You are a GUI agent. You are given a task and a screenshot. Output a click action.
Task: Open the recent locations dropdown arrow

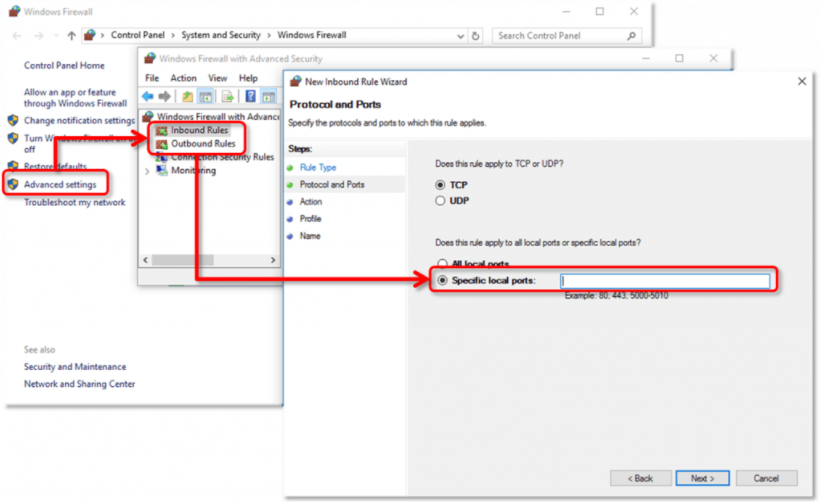[x=56, y=36]
